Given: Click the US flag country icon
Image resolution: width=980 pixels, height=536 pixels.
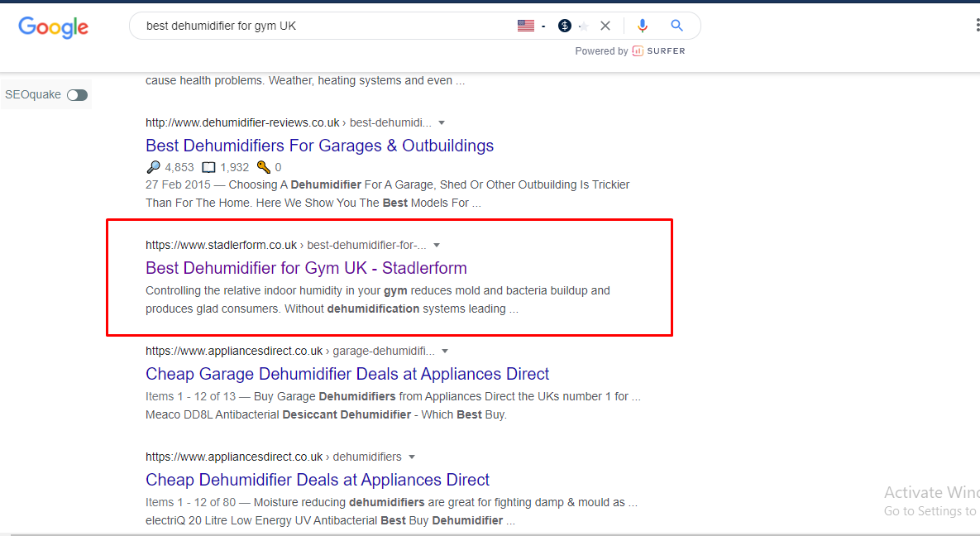Looking at the screenshot, I should point(526,26).
